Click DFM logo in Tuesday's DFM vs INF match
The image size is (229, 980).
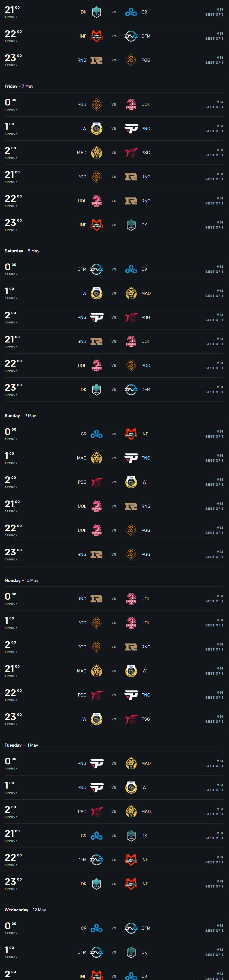(x=96, y=860)
